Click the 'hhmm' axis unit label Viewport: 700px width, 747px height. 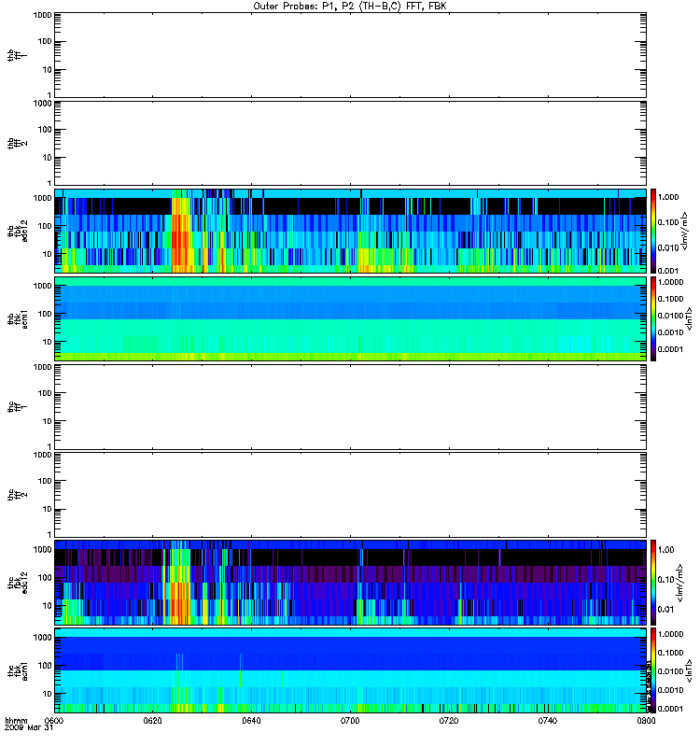[15, 720]
